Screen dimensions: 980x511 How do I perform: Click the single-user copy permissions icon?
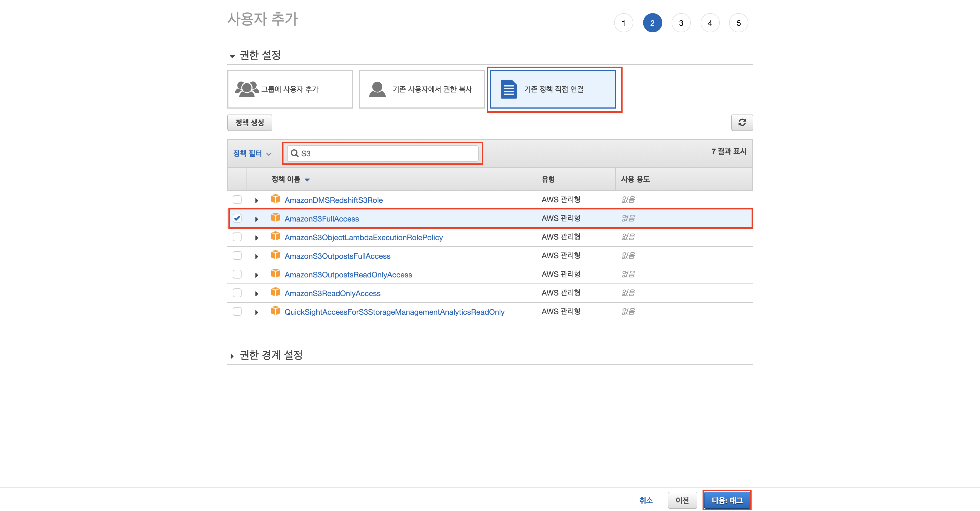tap(377, 89)
